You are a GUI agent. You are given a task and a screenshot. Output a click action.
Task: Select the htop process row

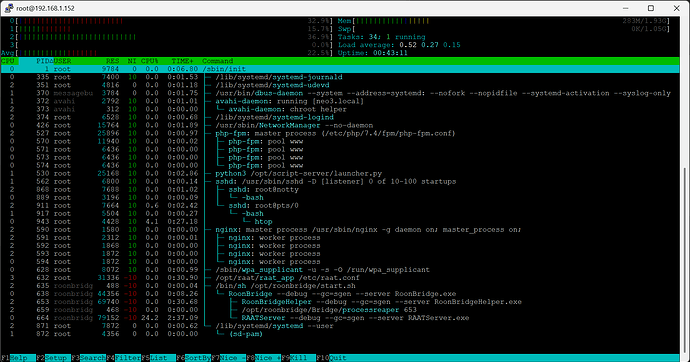[x=340, y=221]
